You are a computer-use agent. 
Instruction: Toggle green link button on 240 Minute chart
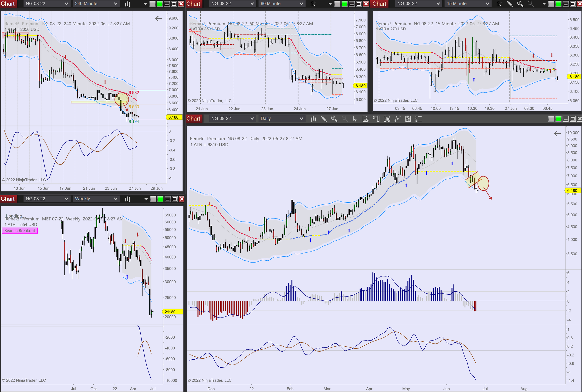(159, 4)
